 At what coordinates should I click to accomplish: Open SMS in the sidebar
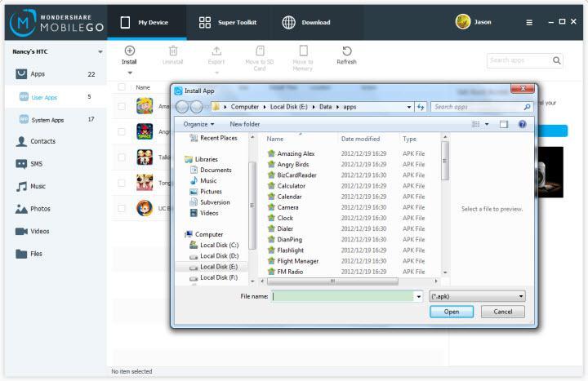(29, 164)
